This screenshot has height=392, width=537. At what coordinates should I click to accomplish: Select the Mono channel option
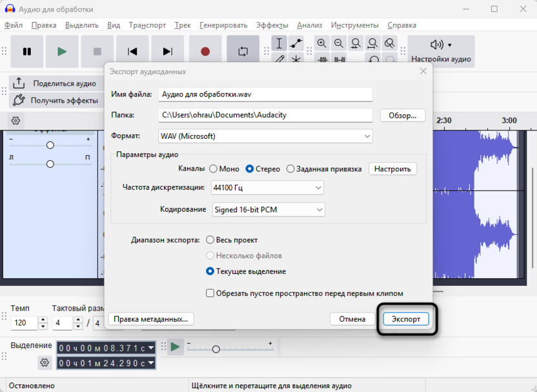213,169
